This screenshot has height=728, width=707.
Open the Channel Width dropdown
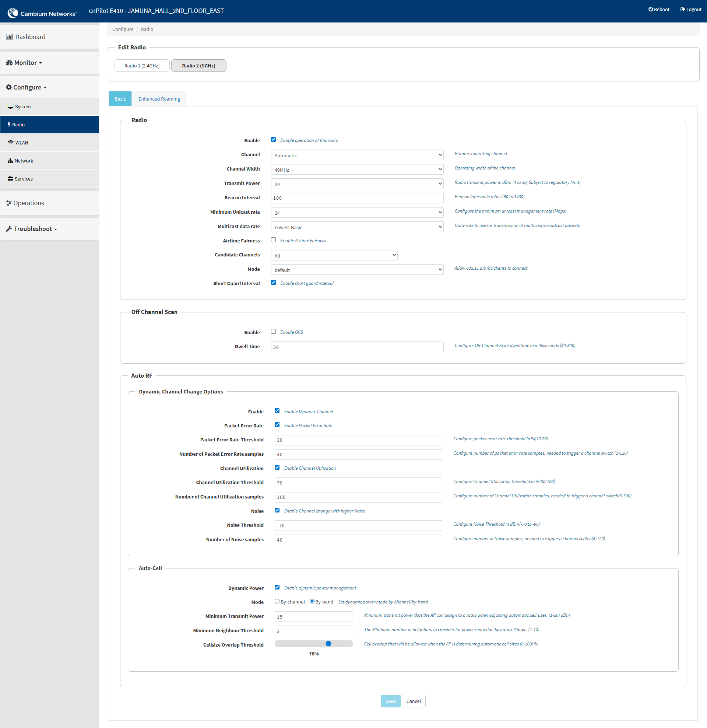357,170
